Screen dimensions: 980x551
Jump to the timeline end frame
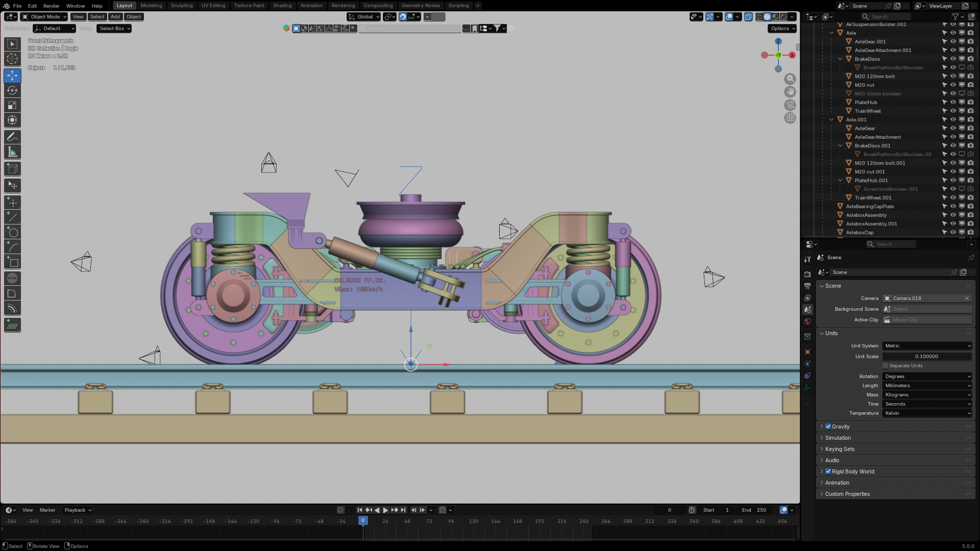[x=403, y=510]
